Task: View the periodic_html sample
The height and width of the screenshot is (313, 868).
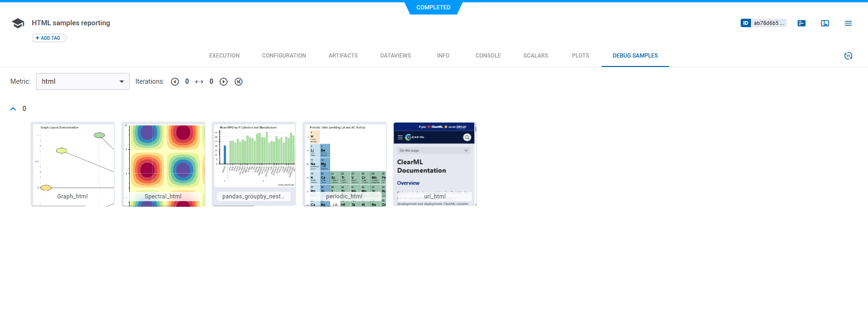Action: (344, 164)
